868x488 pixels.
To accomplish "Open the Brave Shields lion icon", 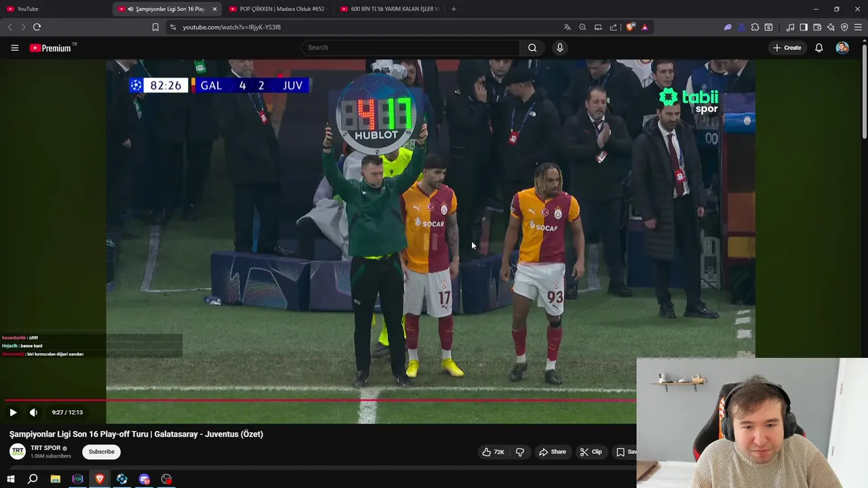I will click(x=631, y=27).
